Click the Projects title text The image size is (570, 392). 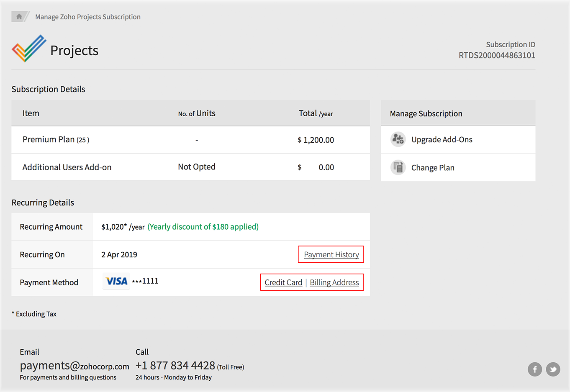pos(74,50)
